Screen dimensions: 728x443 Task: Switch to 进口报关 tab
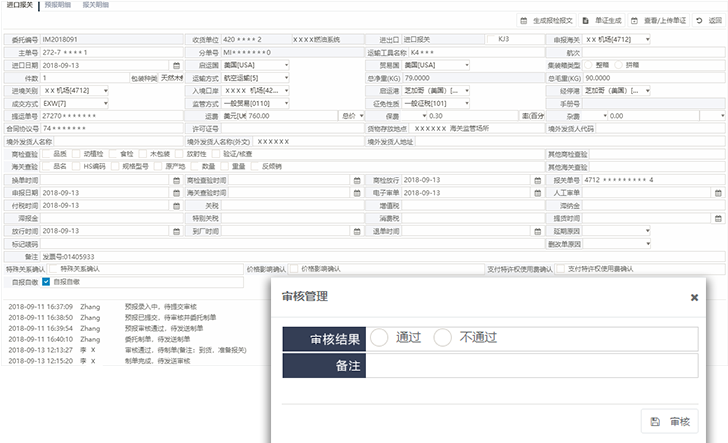click(20, 5)
